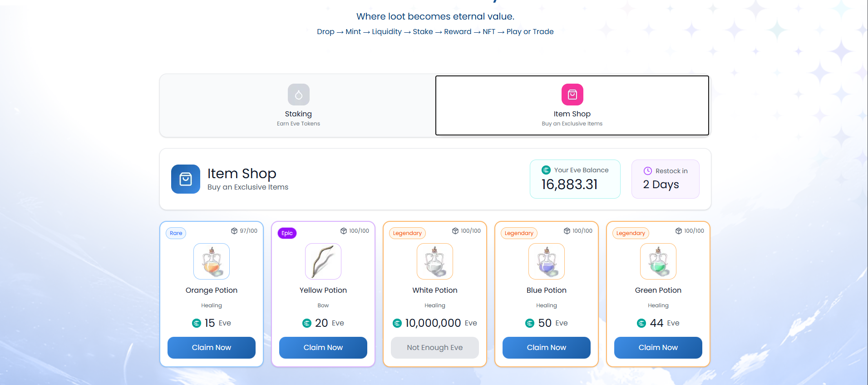View the White Potion thumbnail
868x385 pixels.
(435, 261)
